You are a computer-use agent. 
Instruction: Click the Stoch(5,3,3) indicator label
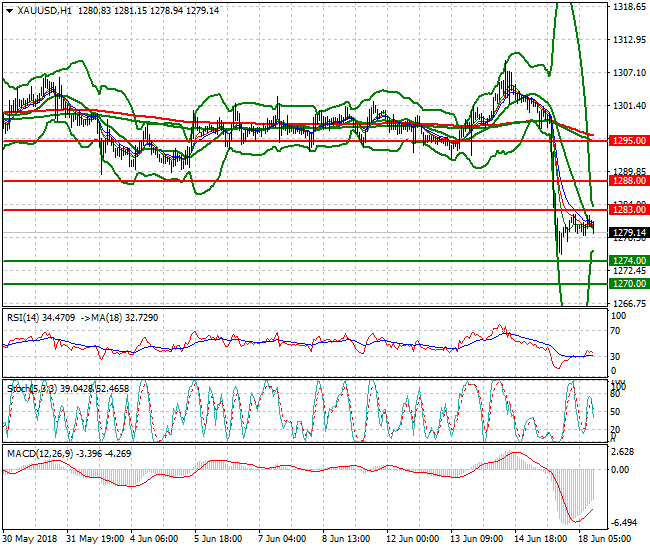(33, 388)
